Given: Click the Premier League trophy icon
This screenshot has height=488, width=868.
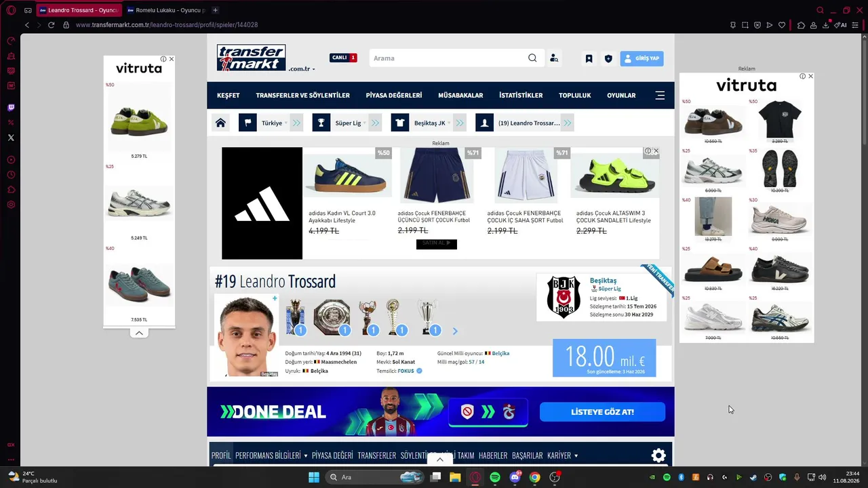Looking at the screenshot, I should pos(295,317).
